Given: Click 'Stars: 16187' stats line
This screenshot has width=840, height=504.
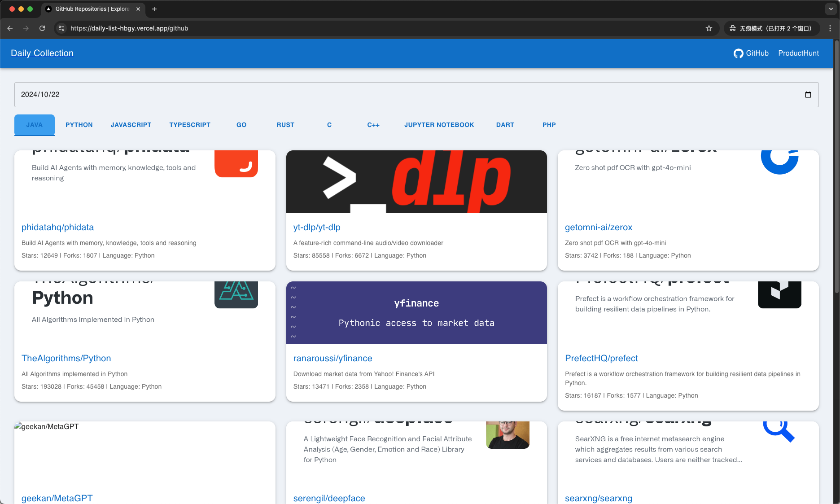Looking at the screenshot, I should click(631, 396).
